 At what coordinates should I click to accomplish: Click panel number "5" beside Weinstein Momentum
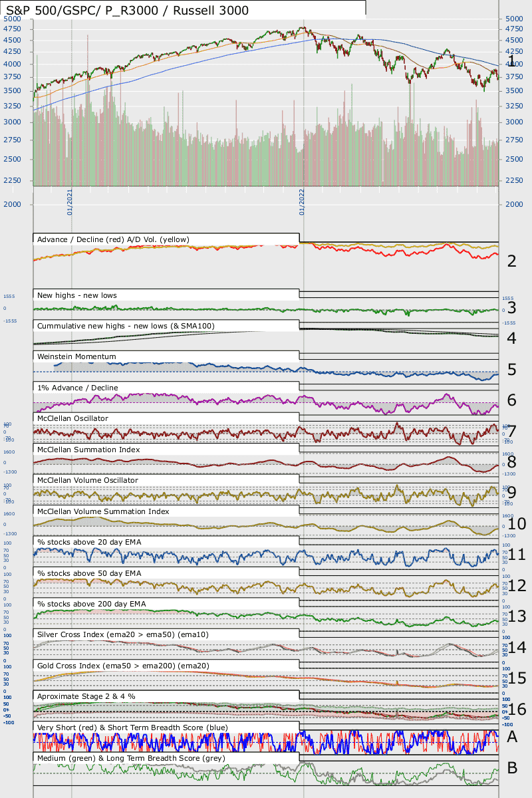(x=511, y=369)
